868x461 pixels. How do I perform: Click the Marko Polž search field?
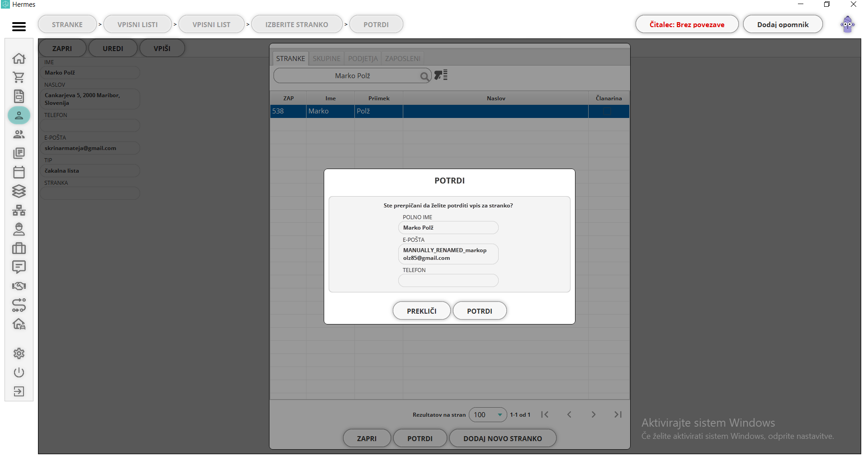click(x=352, y=76)
